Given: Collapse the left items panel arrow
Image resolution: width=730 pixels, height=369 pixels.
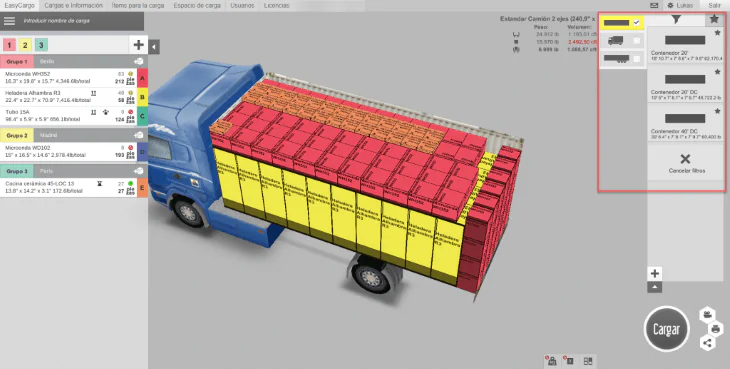Looking at the screenshot, I should coord(154,47).
